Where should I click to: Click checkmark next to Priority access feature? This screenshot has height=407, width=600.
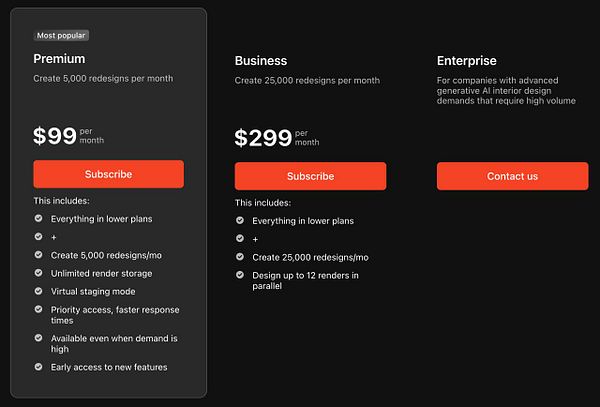[39, 311]
